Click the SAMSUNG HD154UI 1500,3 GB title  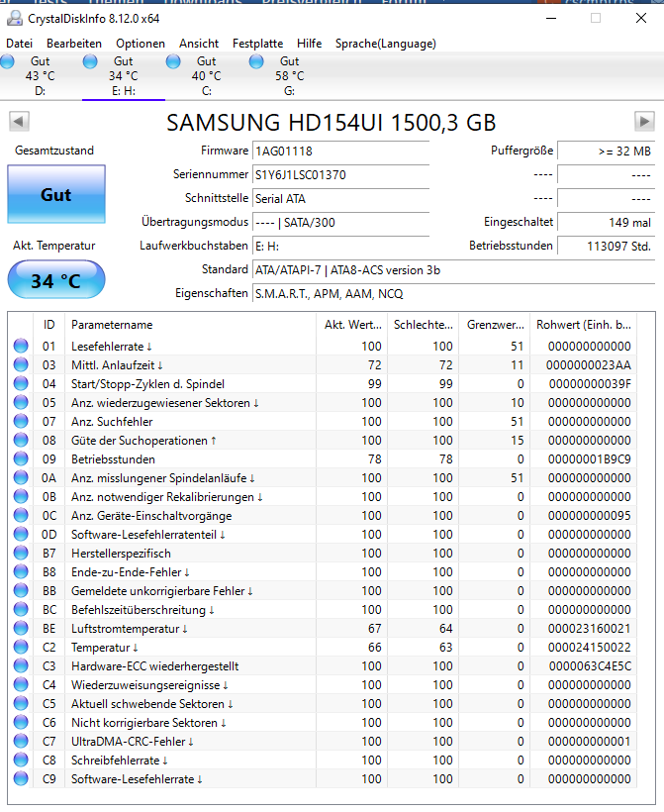coord(332,123)
